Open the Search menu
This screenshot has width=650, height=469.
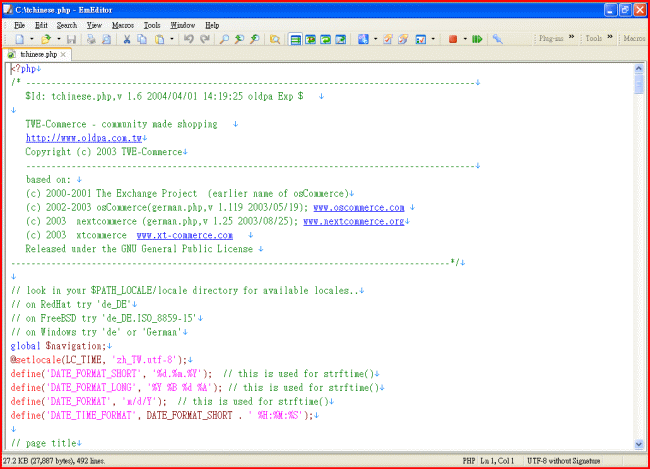pos(66,24)
